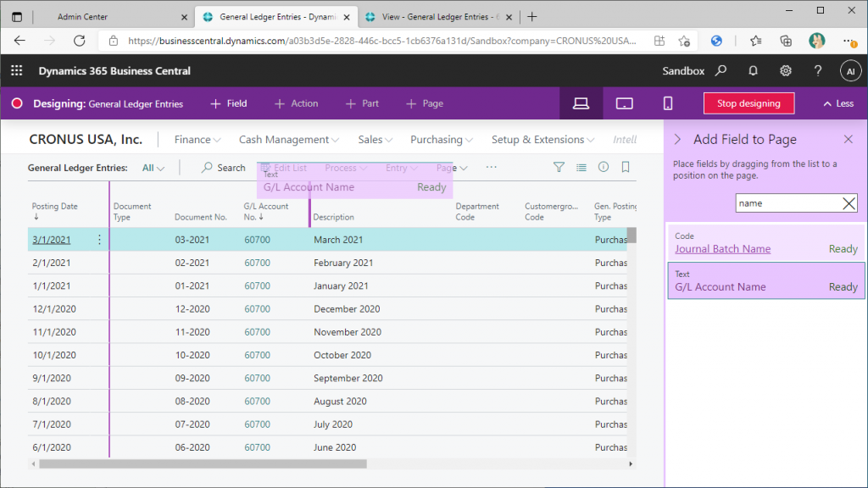
Task: Open the help question mark
Action: click(x=818, y=71)
